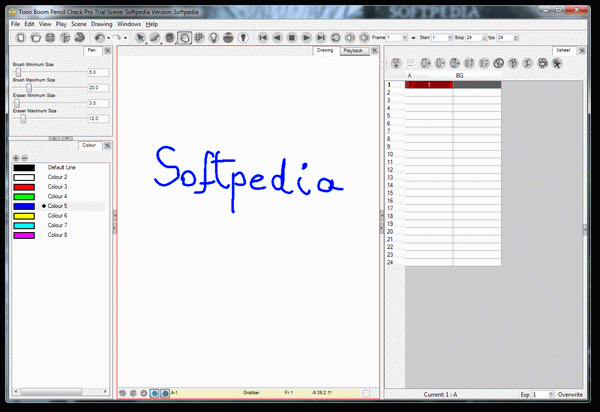This screenshot has height=412, width=600.
Task: Click the New scene icon
Action: pyautogui.click(x=21, y=37)
